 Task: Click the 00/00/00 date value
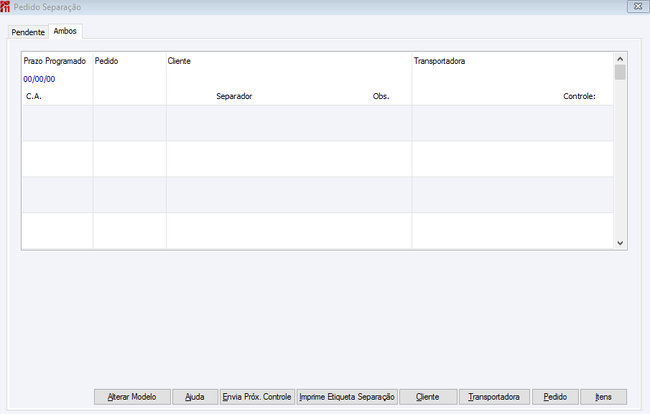tap(39, 79)
